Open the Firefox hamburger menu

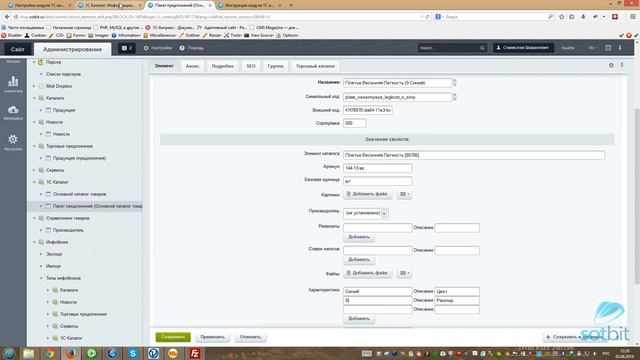click(633, 17)
